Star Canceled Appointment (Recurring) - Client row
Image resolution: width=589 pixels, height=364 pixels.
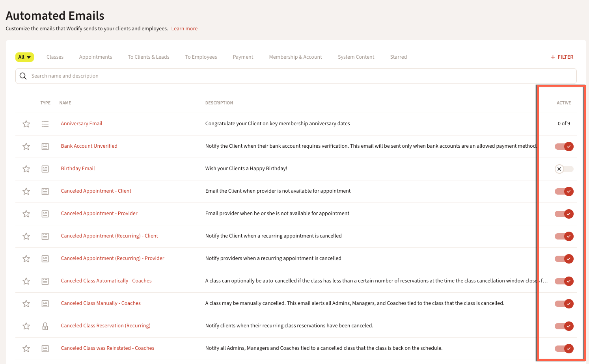click(26, 236)
